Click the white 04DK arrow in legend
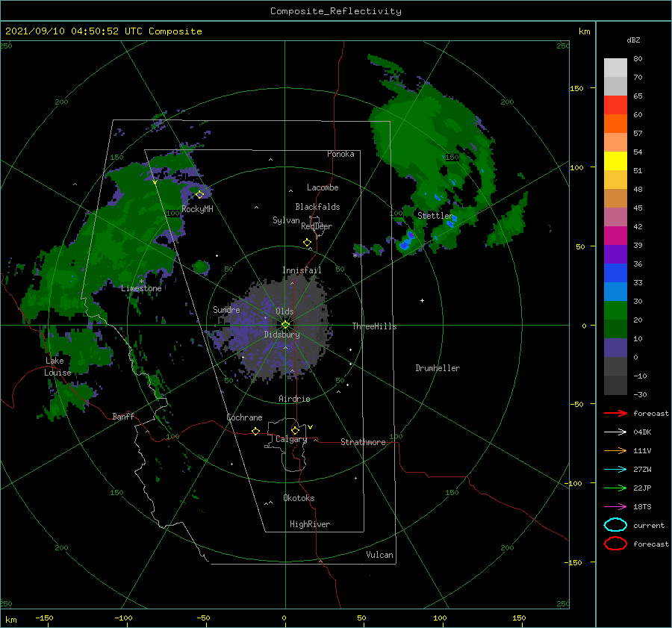672x628 pixels. [615, 432]
